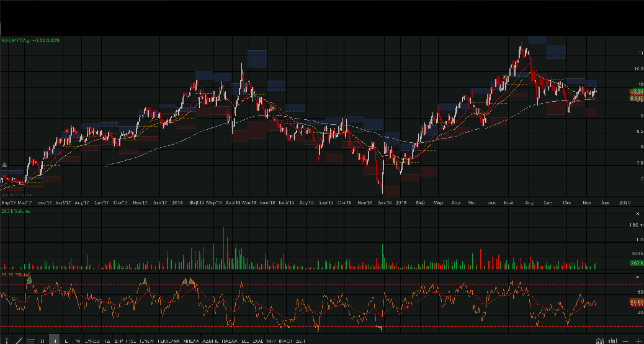Load the ΕΧΑΕ symbol chart
Viewport: 644px width, 344px height.
click(257, 341)
